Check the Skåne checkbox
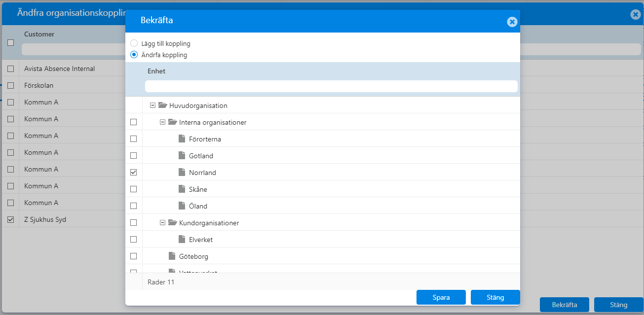 click(x=133, y=189)
